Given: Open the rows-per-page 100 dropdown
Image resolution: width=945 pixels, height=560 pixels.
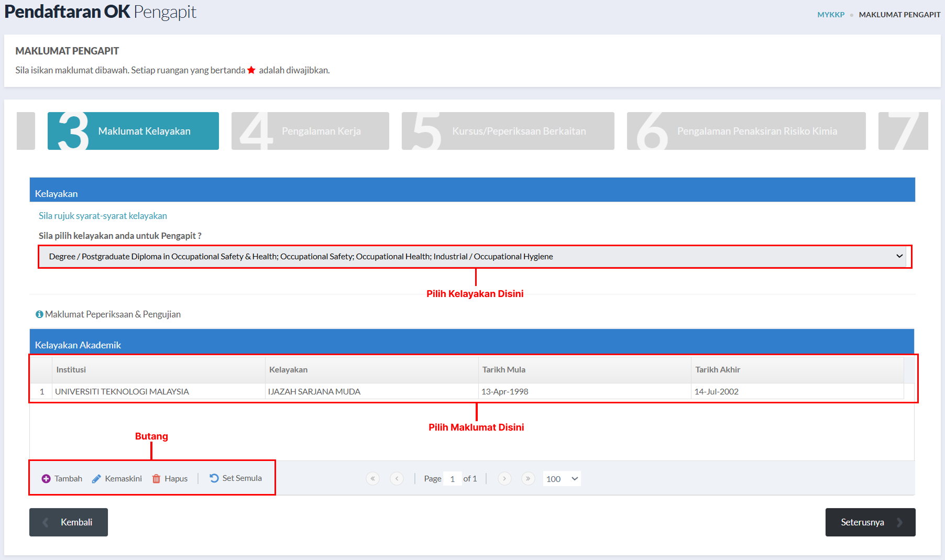Looking at the screenshot, I should (562, 479).
